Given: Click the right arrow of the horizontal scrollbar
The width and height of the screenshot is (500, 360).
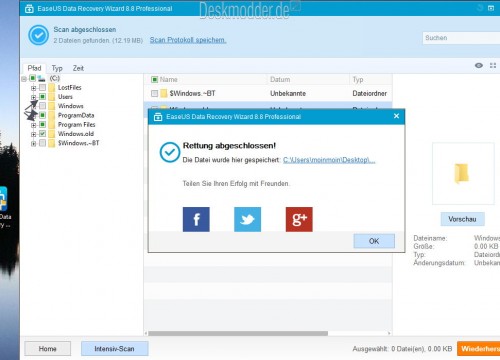Looking at the screenshot, I should click(x=389, y=333).
